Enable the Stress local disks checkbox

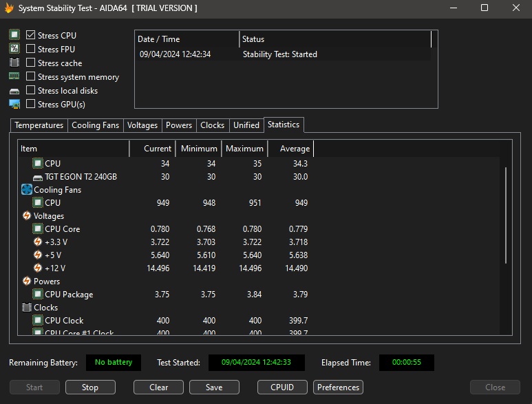tap(30, 90)
